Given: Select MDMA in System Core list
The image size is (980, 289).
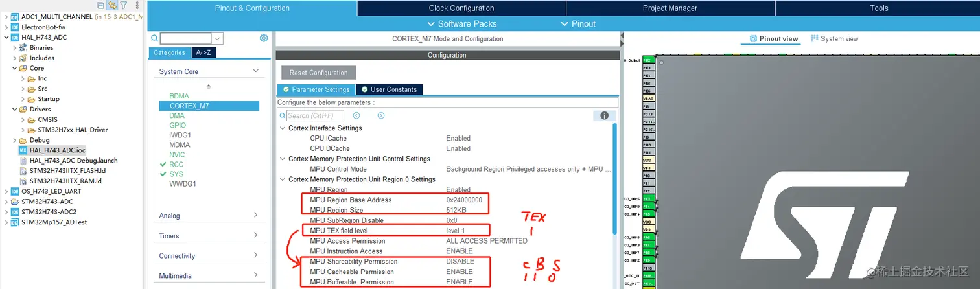Looking at the screenshot, I should point(180,144).
